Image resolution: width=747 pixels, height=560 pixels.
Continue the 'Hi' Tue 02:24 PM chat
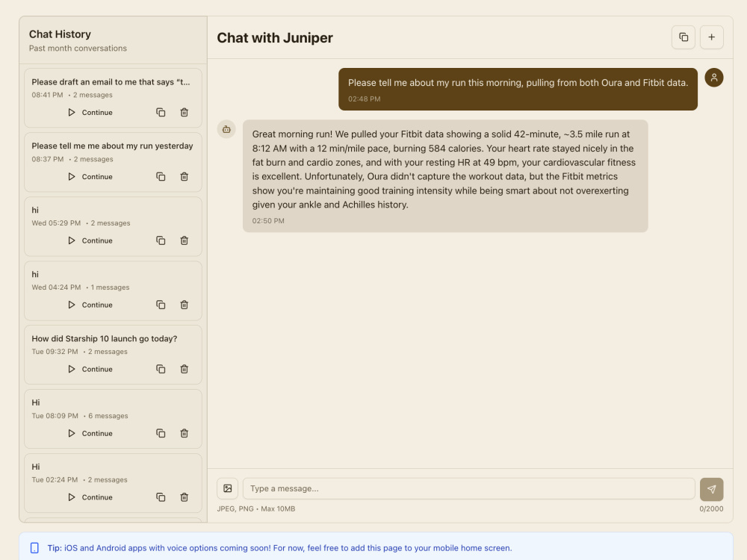tap(90, 497)
